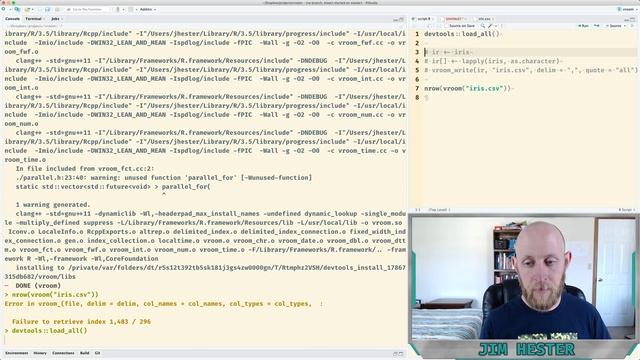Open the Addins dropdown
Image resolution: width=640 pixels, height=360 pixels.
coord(148,9)
